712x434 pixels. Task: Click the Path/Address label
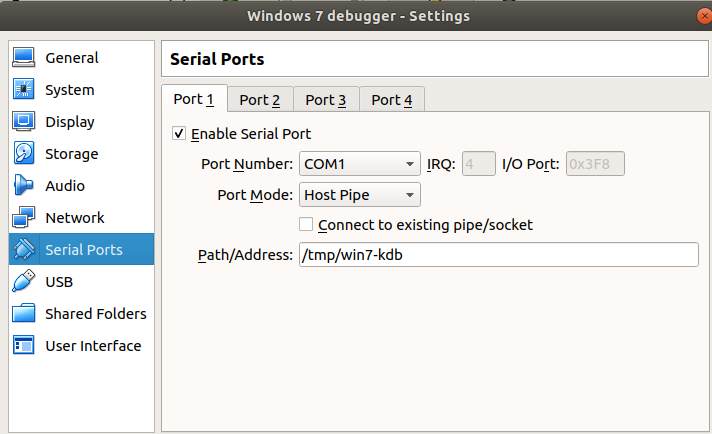point(245,255)
